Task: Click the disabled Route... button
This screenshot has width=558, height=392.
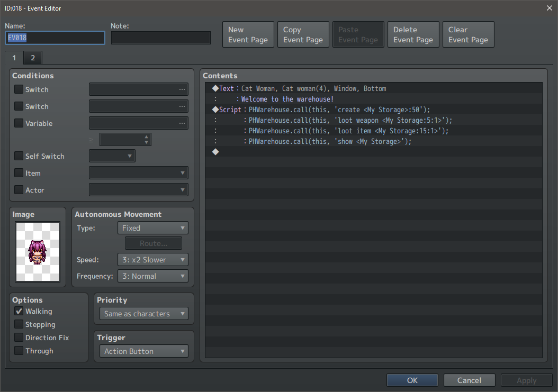Action: (x=154, y=243)
